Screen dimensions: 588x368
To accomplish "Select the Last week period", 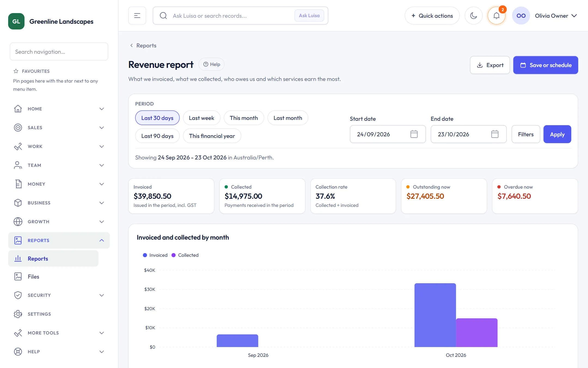I will [x=201, y=118].
